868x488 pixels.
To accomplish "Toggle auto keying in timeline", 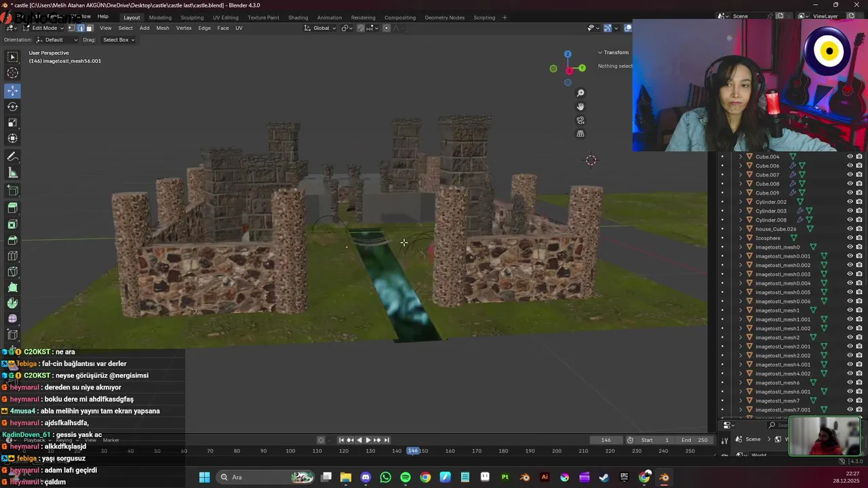I will click(321, 440).
